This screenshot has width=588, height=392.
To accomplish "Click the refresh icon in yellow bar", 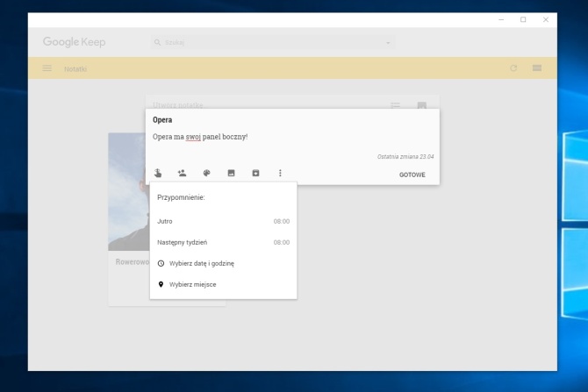I will click(x=513, y=68).
